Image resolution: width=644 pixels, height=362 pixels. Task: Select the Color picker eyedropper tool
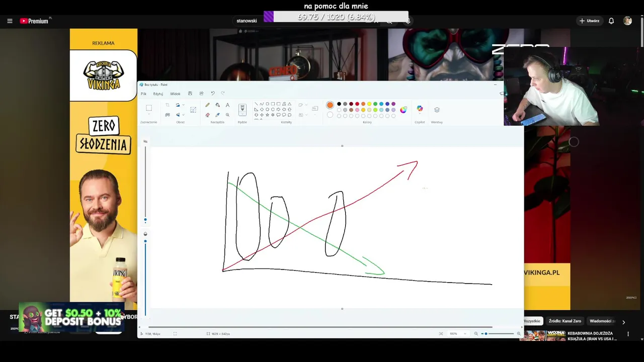(217, 115)
